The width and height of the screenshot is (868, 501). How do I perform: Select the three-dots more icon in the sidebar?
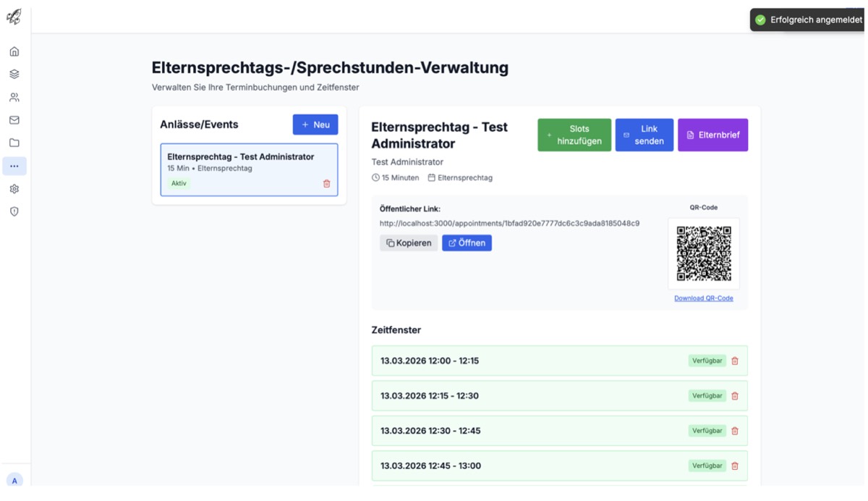[x=14, y=166]
